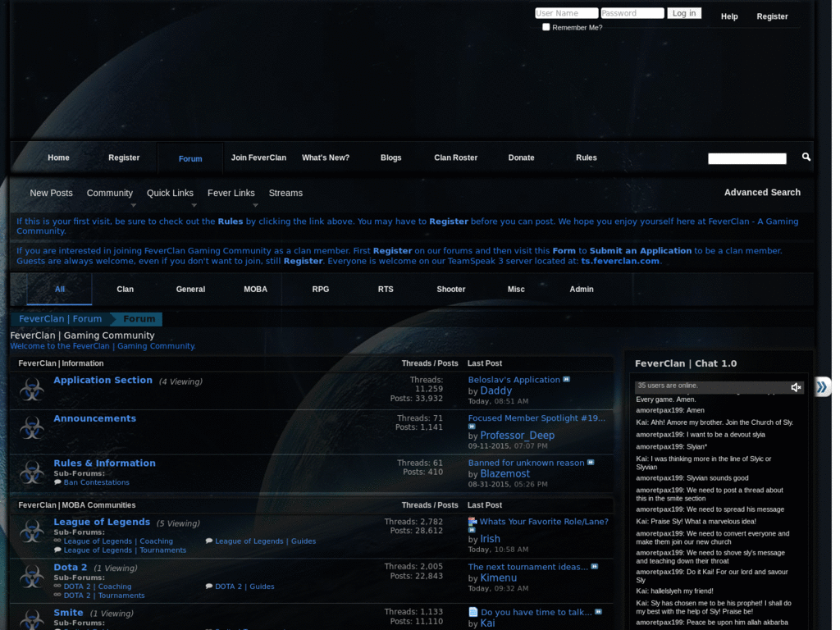Screen dimensions: 840x630
Task: Click icon next to League of Legends Tournaments
Action: tap(58, 550)
